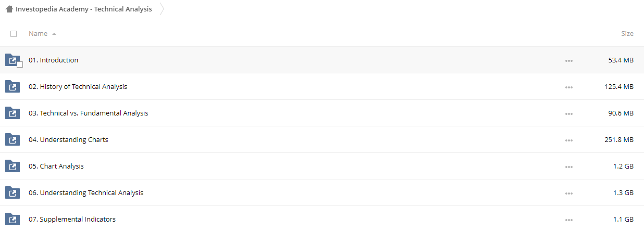Screen dimensions: 644x232
Task: Click folder icon for Technical vs. Fundamental Analysis
Action: [x=13, y=113]
